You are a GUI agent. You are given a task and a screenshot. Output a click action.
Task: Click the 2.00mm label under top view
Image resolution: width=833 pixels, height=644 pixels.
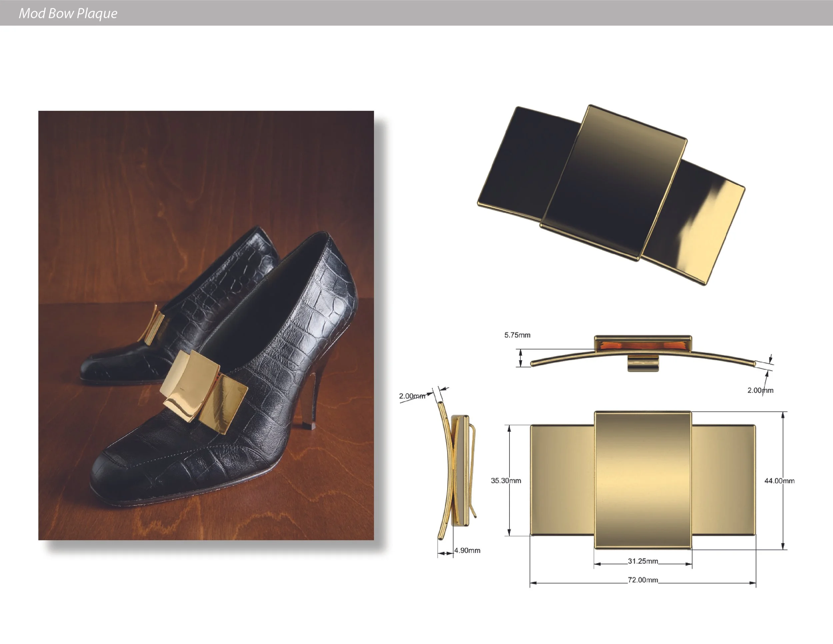click(760, 390)
